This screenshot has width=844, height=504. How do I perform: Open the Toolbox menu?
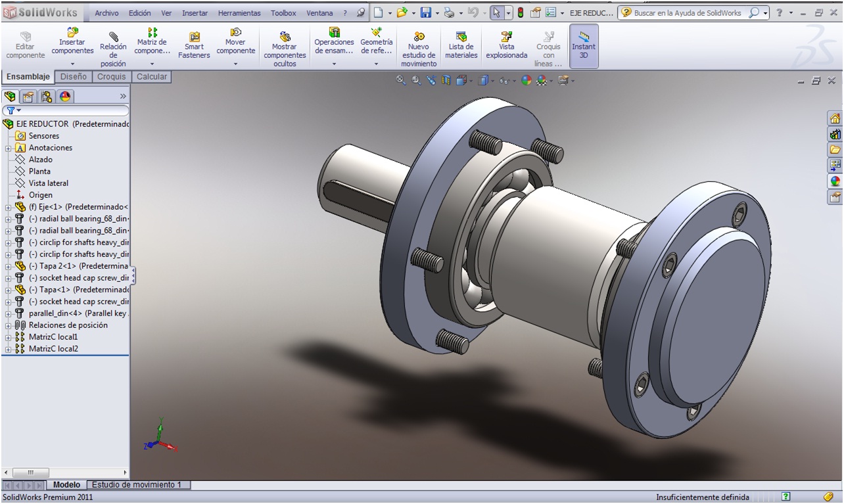click(x=283, y=13)
